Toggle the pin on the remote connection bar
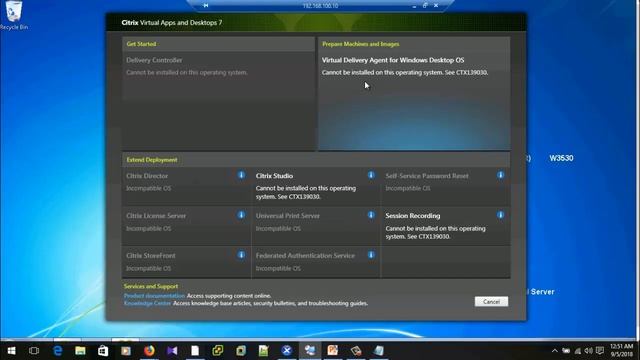The height and width of the screenshot is (360, 640). tap(206, 6)
